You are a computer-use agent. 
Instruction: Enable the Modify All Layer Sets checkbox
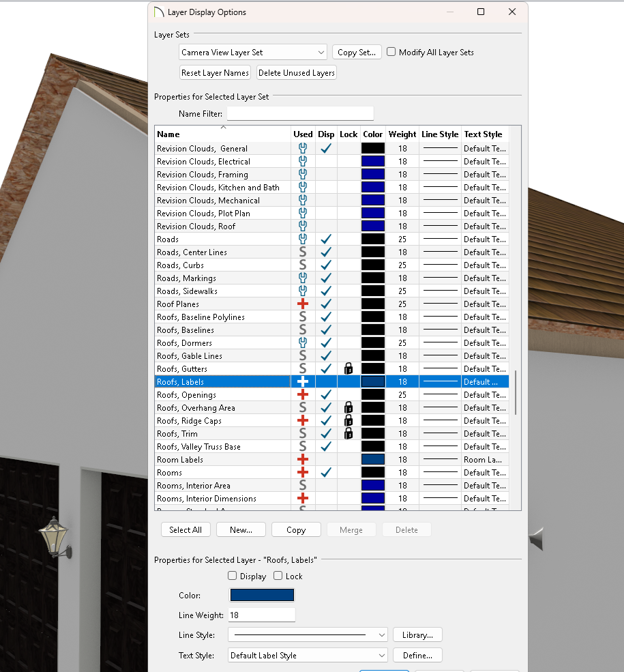pyautogui.click(x=391, y=52)
